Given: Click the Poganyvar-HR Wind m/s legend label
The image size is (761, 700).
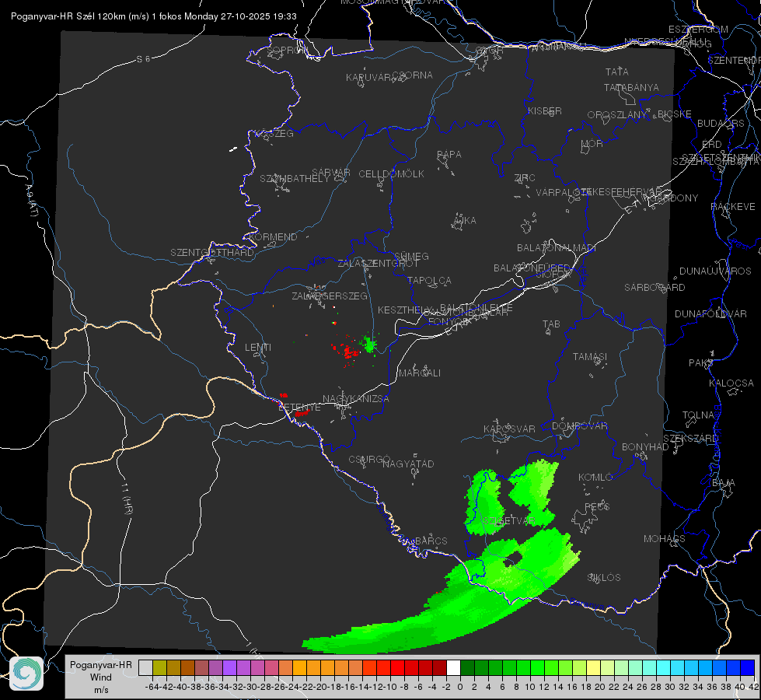Looking at the screenshot, I should (101, 677).
